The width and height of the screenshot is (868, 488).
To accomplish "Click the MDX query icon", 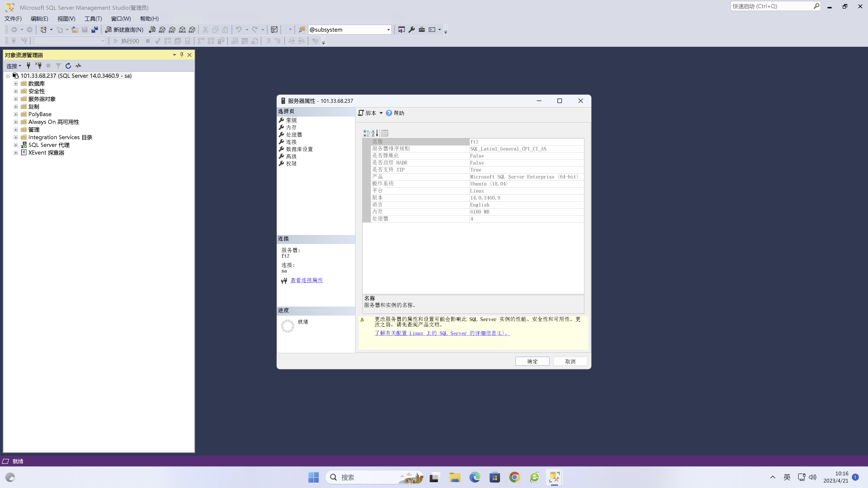I will (x=162, y=30).
